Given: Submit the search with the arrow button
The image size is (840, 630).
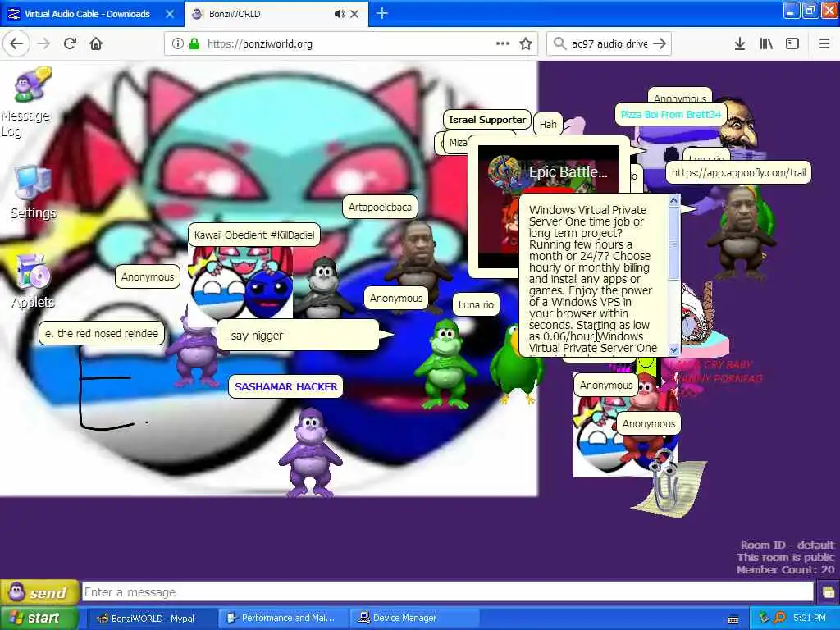Looking at the screenshot, I should coord(660,44).
